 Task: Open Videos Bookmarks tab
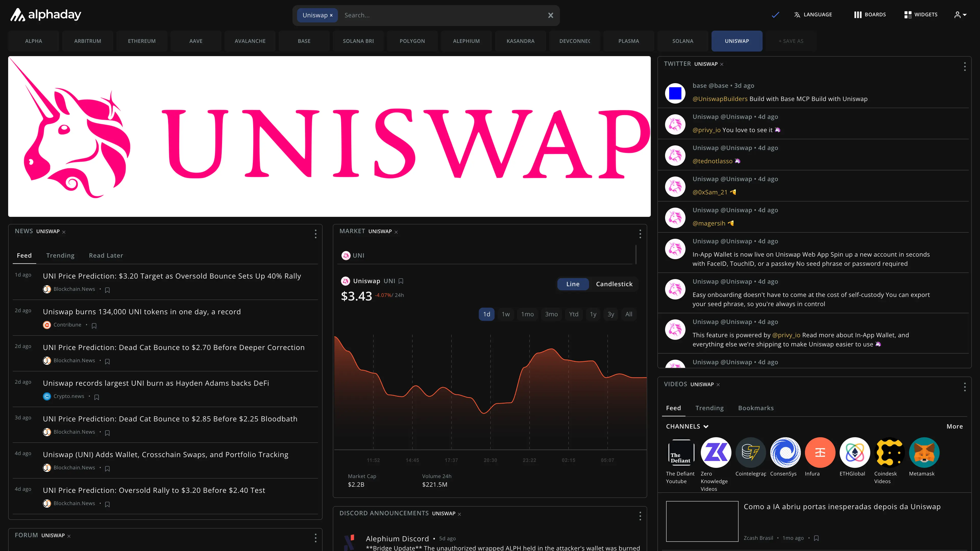click(x=755, y=408)
